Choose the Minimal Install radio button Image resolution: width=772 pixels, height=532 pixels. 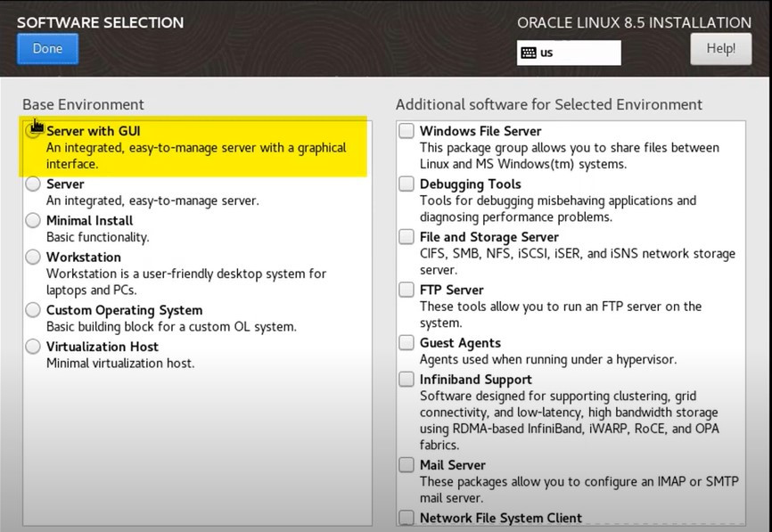tap(33, 220)
